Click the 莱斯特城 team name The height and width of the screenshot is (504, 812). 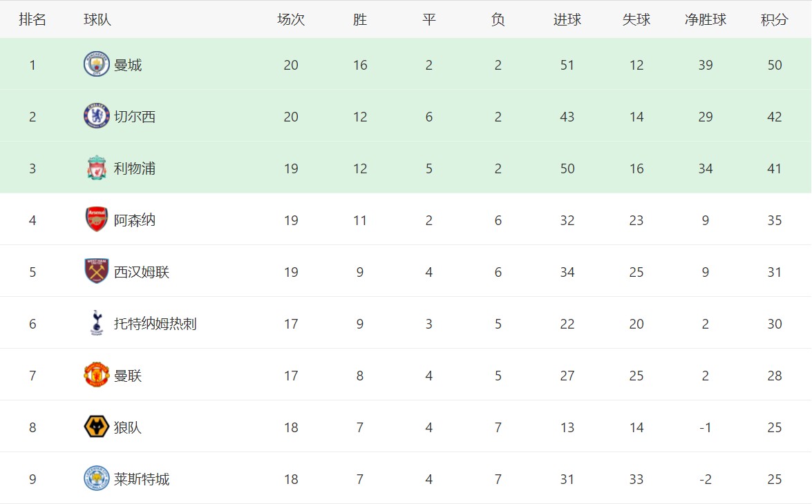[142, 479]
